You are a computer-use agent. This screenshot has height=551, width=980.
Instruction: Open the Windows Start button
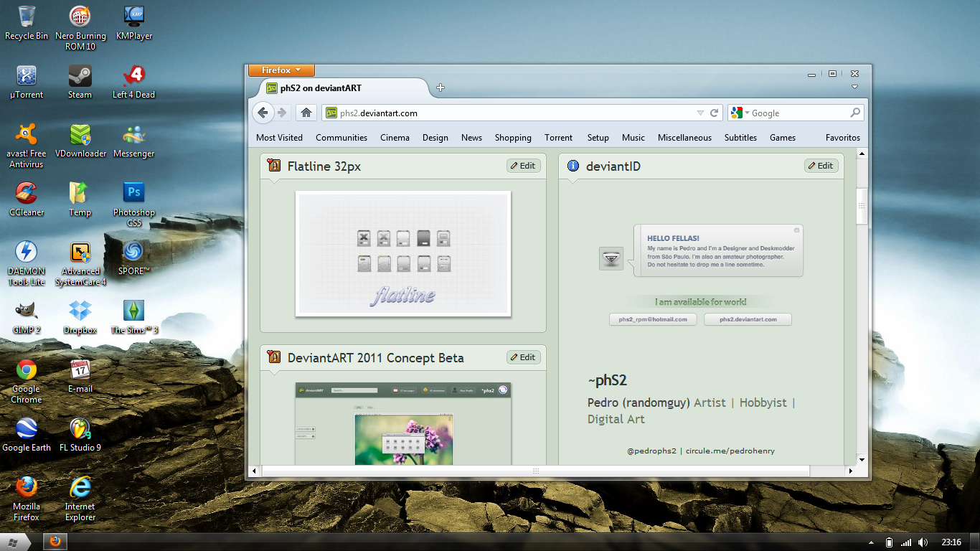(x=15, y=542)
